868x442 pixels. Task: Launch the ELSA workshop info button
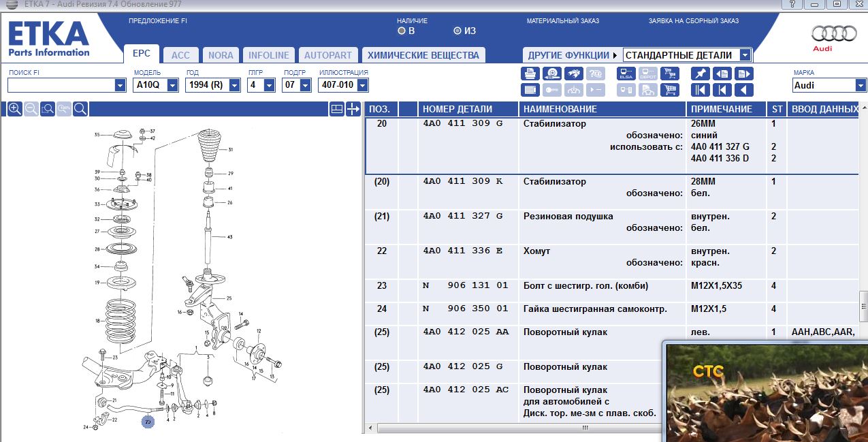click(626, 74)
